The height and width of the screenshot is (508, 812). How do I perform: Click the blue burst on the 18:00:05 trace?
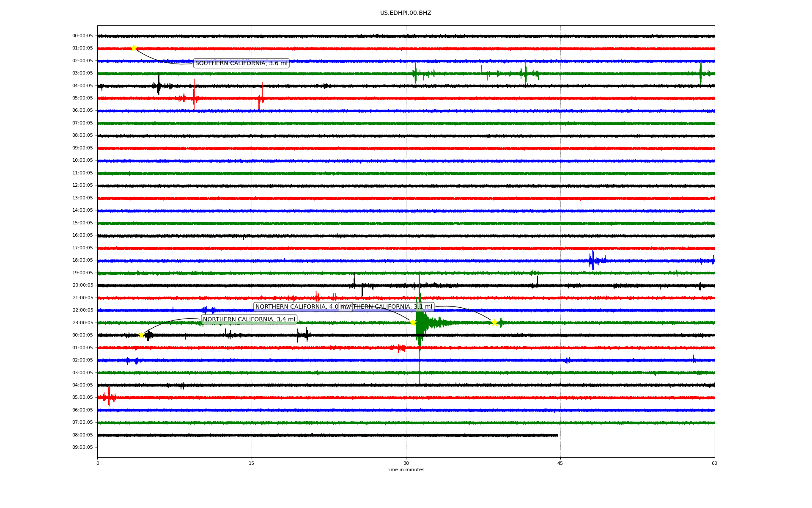coord(593,260)
